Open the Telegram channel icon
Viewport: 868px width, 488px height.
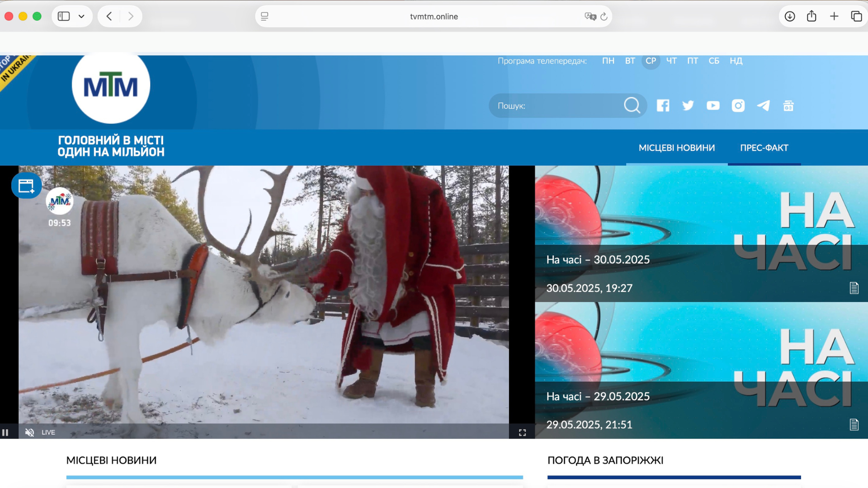click(763, 106)
